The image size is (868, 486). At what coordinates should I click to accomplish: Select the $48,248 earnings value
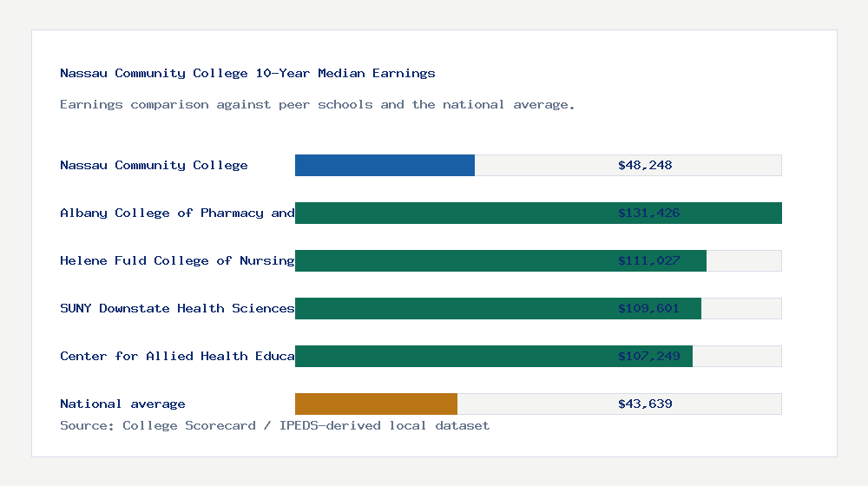coord(645,166)
